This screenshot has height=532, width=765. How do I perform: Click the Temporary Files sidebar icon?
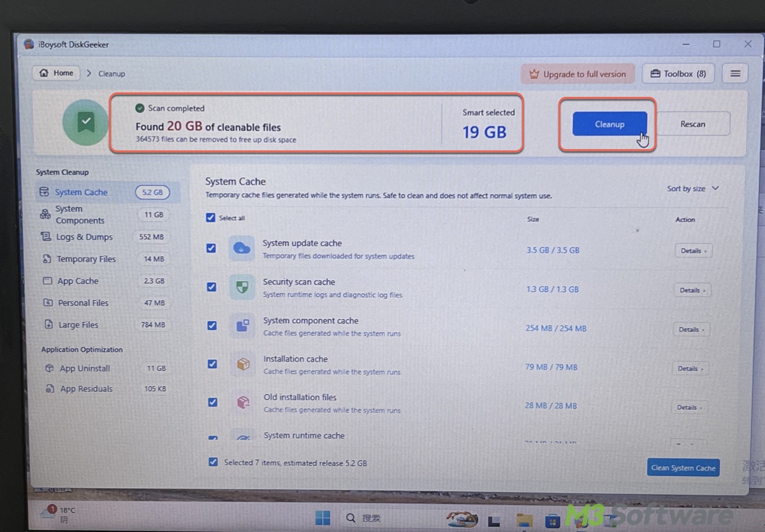pos(47,259)
